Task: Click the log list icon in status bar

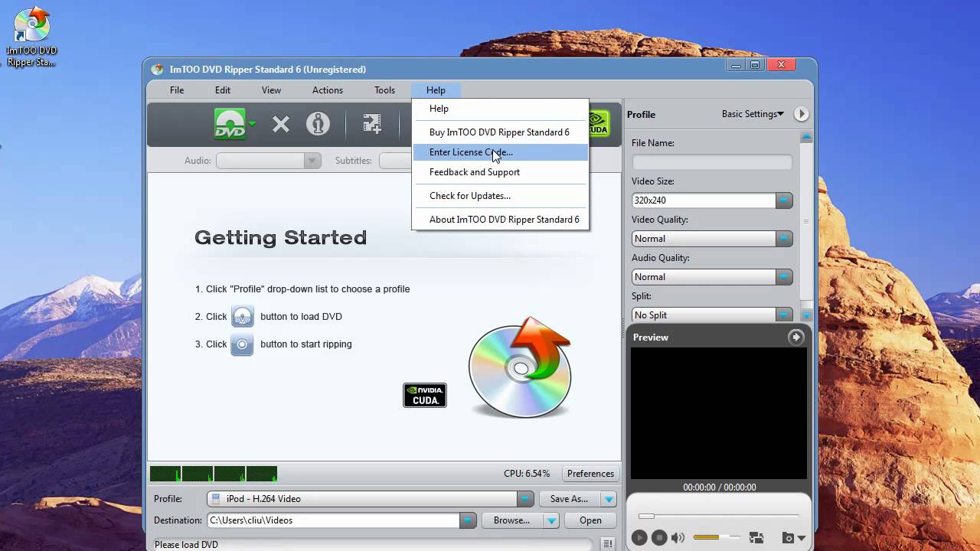Action: coord(608,544)
